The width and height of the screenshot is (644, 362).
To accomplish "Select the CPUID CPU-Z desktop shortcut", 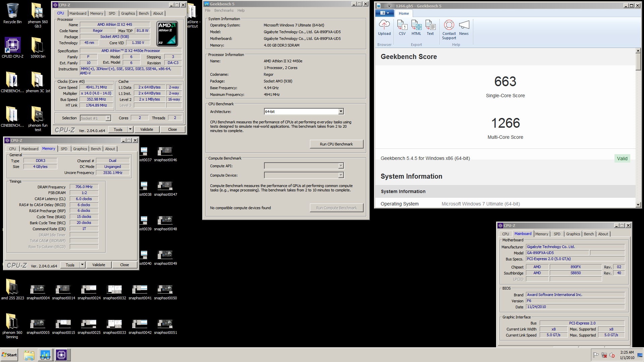I will pos(12,48).
